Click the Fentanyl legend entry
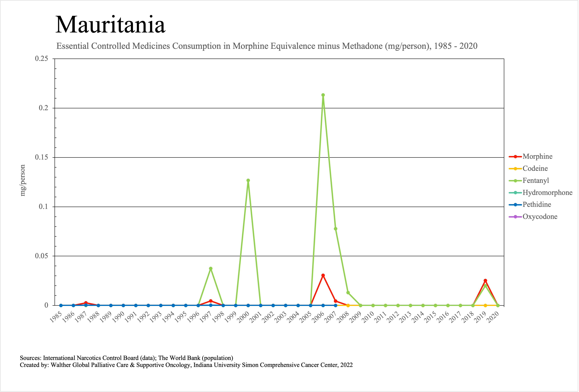The height and width of the screenshot is (392, 579). pos(536,181)
